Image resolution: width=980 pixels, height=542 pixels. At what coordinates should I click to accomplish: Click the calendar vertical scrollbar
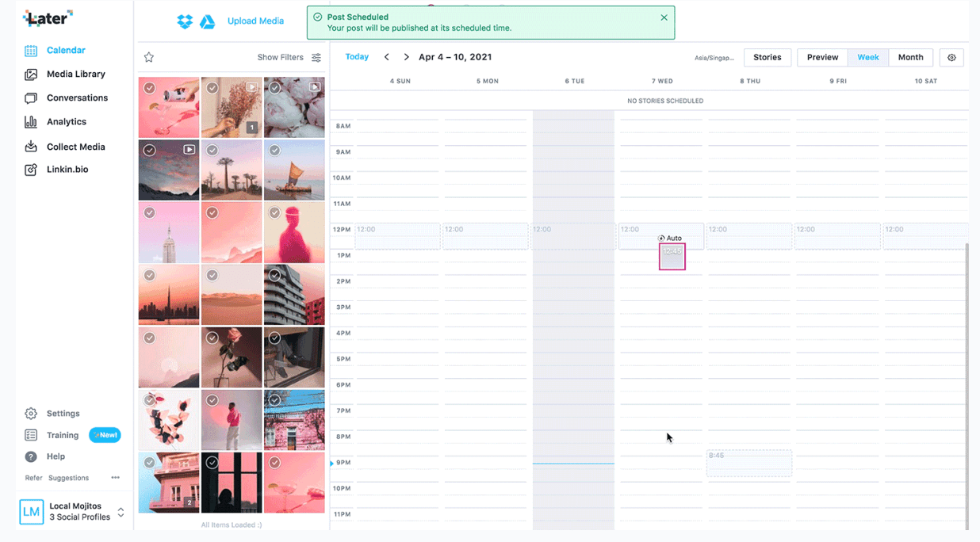(966, 386)
